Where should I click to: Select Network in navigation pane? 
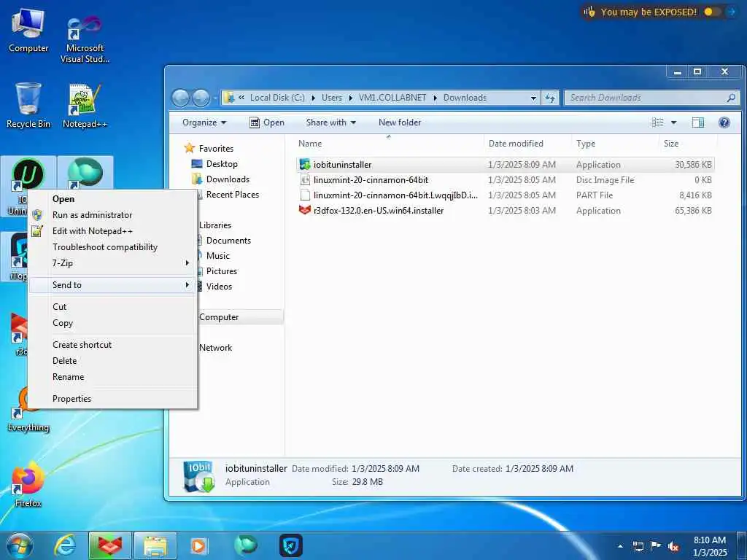coord(215,348)
